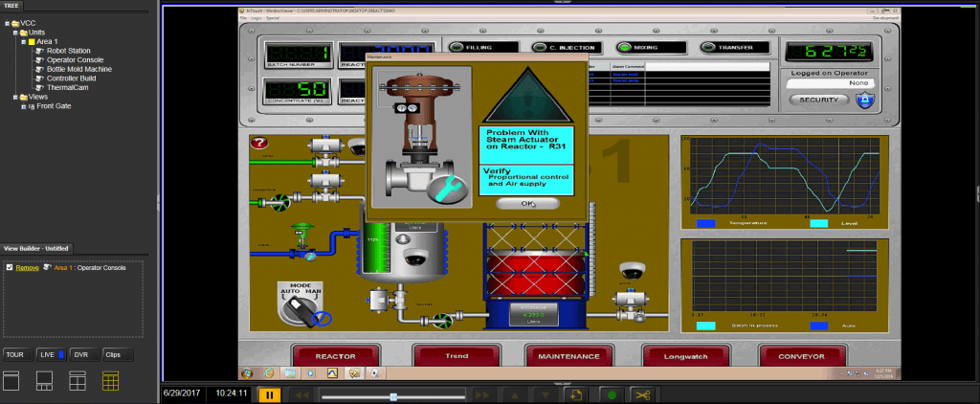Collapse the VCC root tree node

[6, 21]
